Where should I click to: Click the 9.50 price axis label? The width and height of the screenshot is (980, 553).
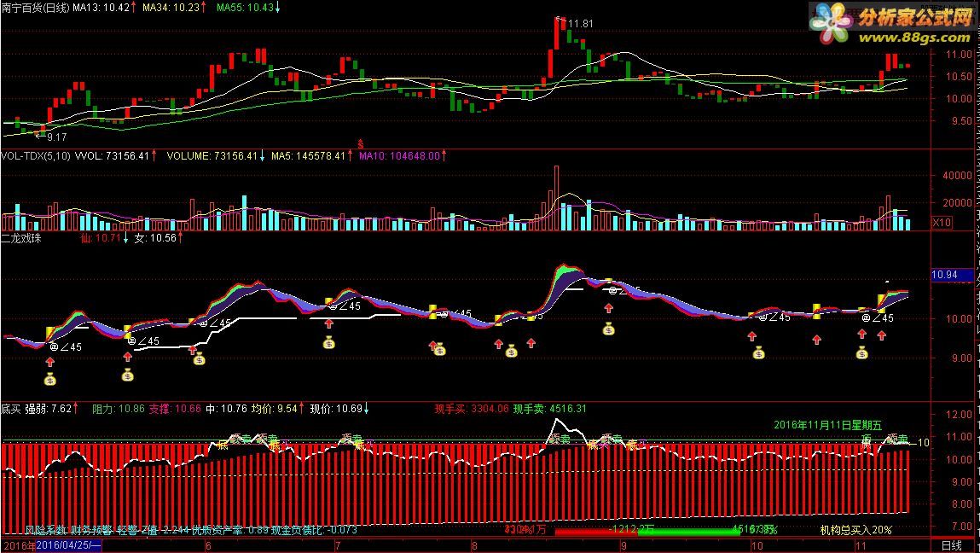pos(960,120)
